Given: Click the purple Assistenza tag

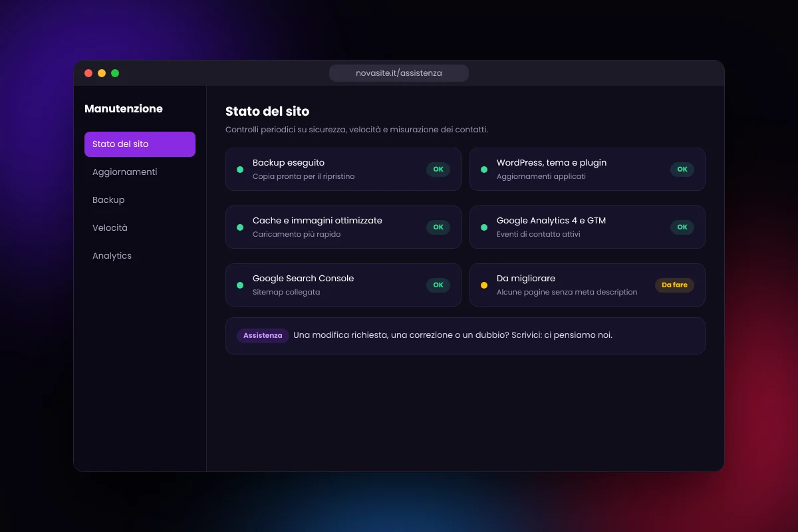Looking at the screenshot, I should 263,336.
